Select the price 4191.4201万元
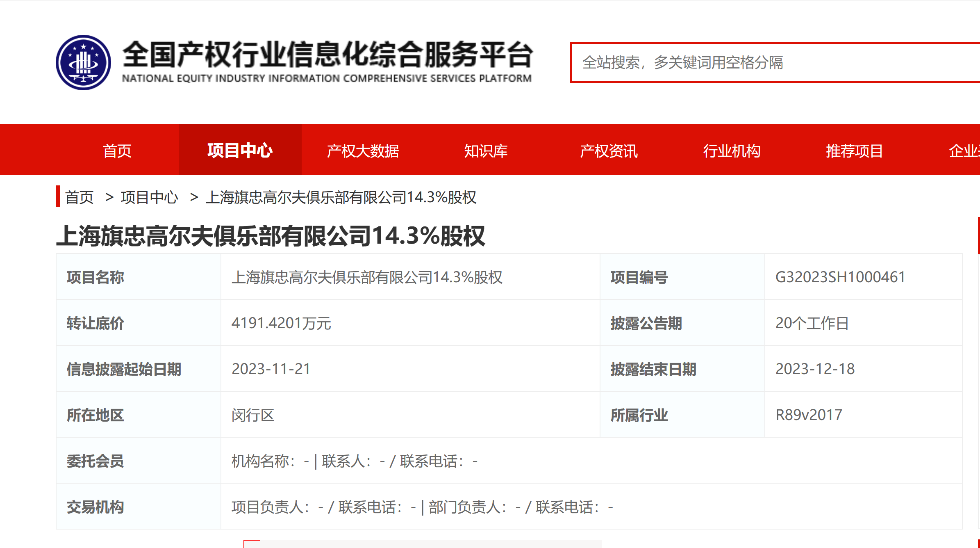980x548 pixels. 281,323
